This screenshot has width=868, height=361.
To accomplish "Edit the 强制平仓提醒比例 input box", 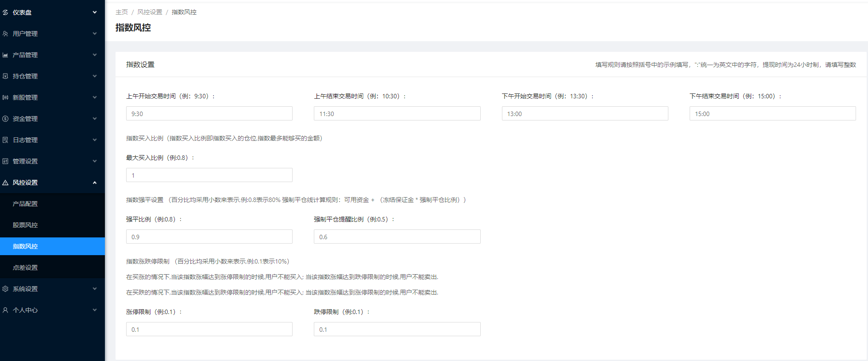I will click(x=397, y=237).
